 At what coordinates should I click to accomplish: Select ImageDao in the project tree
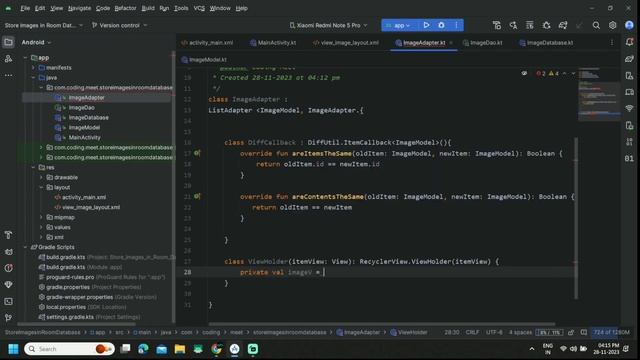[82, 108]
